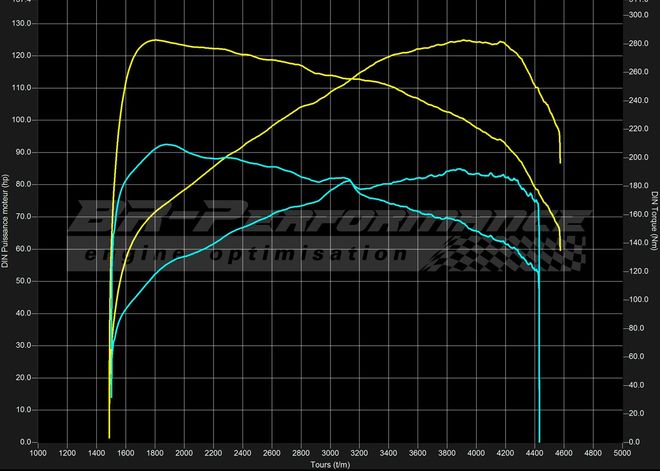Click the 4400 tick label on the x-axis

(x=533, y=454)
